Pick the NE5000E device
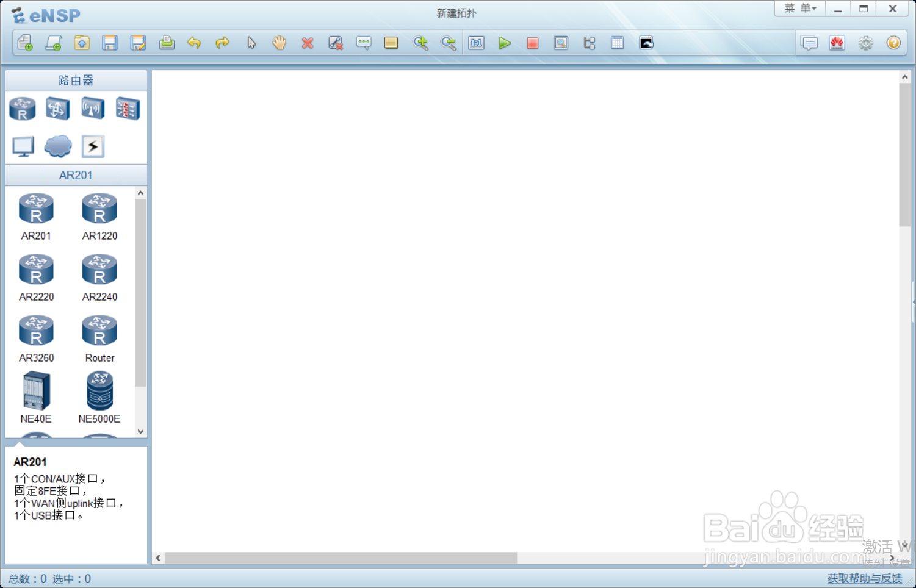The image size is (916, 588). [x=99, y=397]
